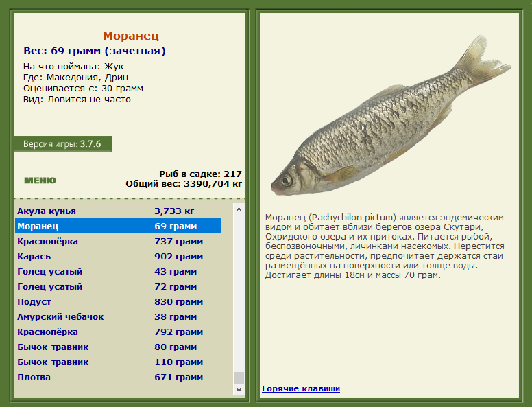Select Бычок-травник 80 грамм entry

(x=118, y=347)
